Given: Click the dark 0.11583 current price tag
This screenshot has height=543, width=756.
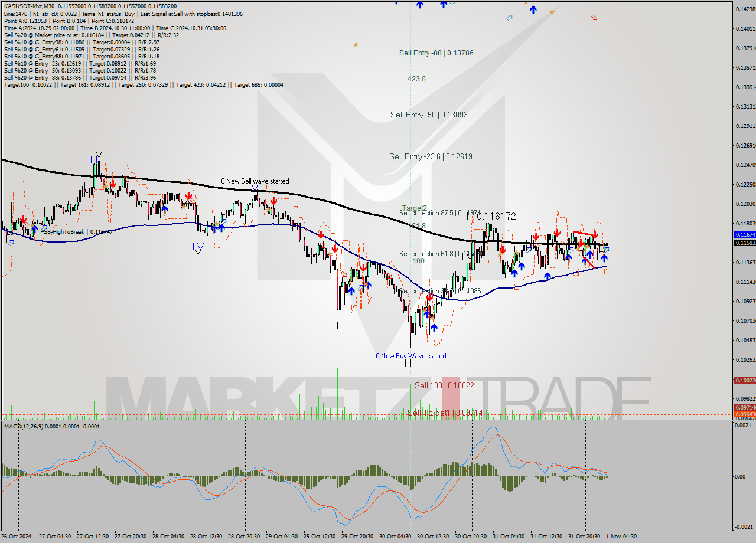Looking at the screenshot, I should pos(744,243).
